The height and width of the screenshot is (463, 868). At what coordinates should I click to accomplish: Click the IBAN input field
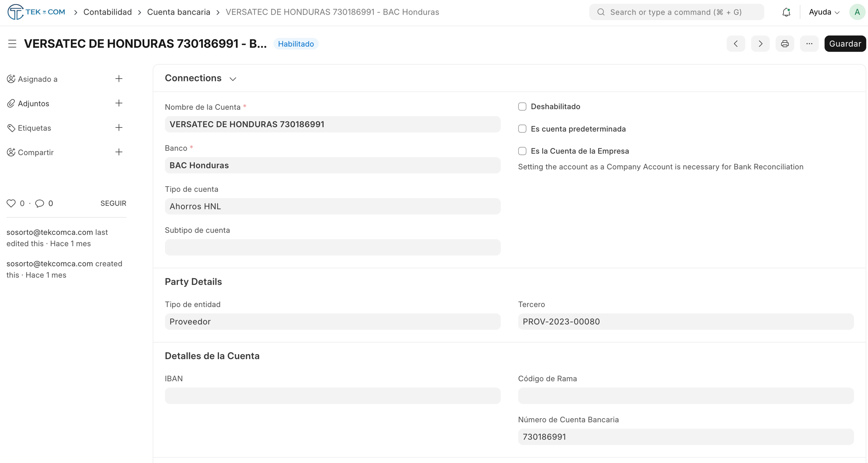click(x=332, y=396)
